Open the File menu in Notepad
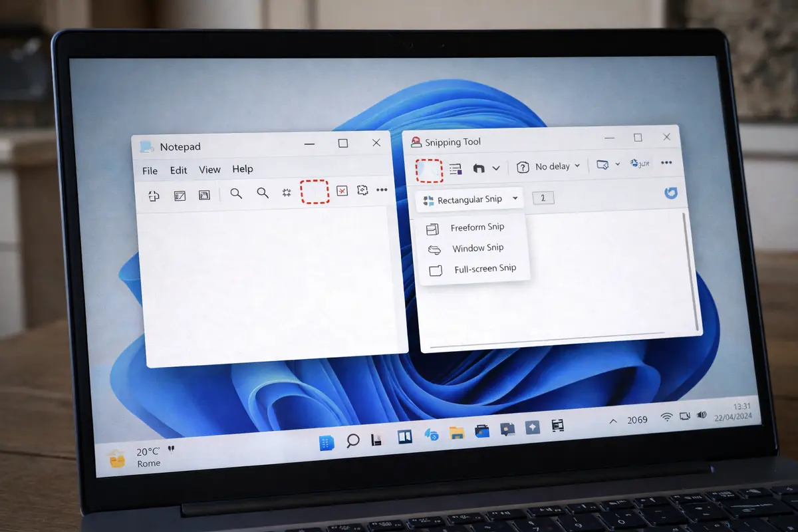The image size is (798, 532). (x=150, y=171)
